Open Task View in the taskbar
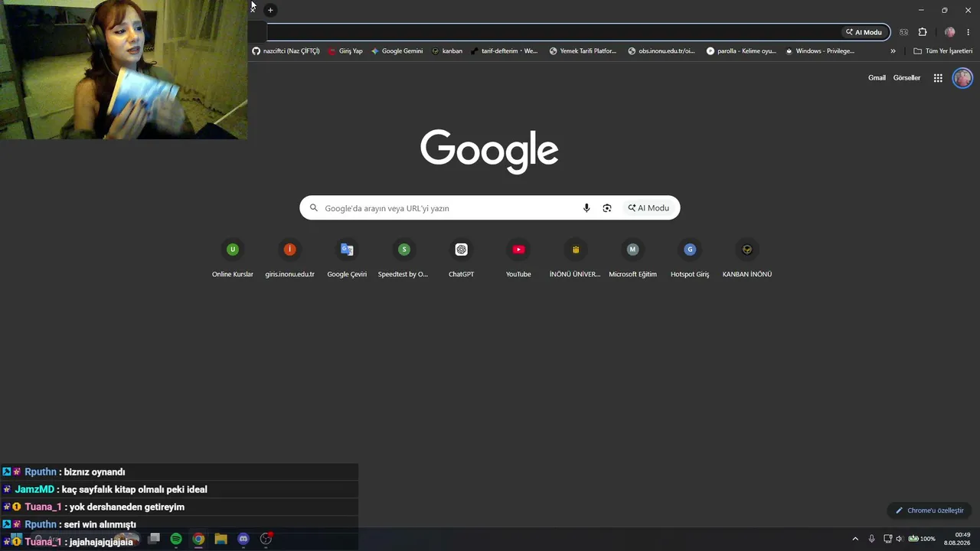 [154, 539]
